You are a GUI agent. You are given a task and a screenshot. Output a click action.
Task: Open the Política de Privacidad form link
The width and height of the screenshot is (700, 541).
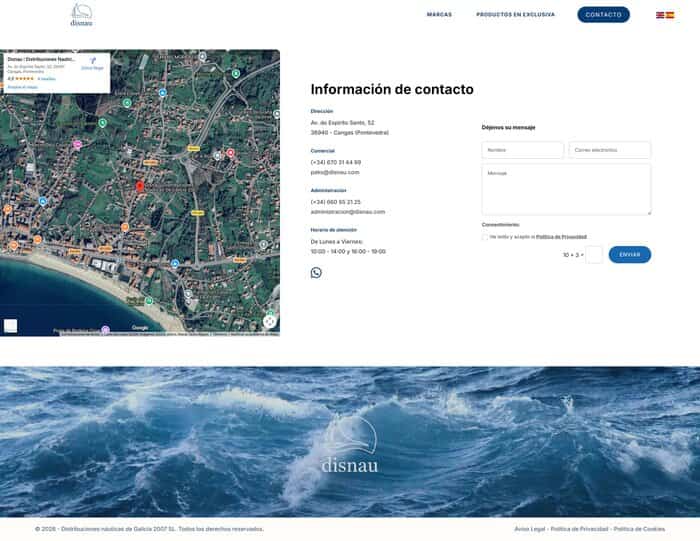point(561,237)
